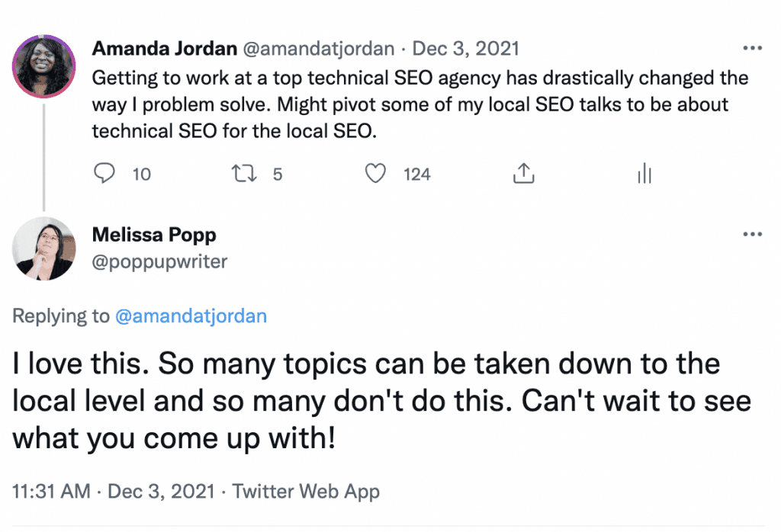Image resolution: width=781 pixels, height=532 pixels.
Task: Click the 124 likes count
Action: click(416, 175)
